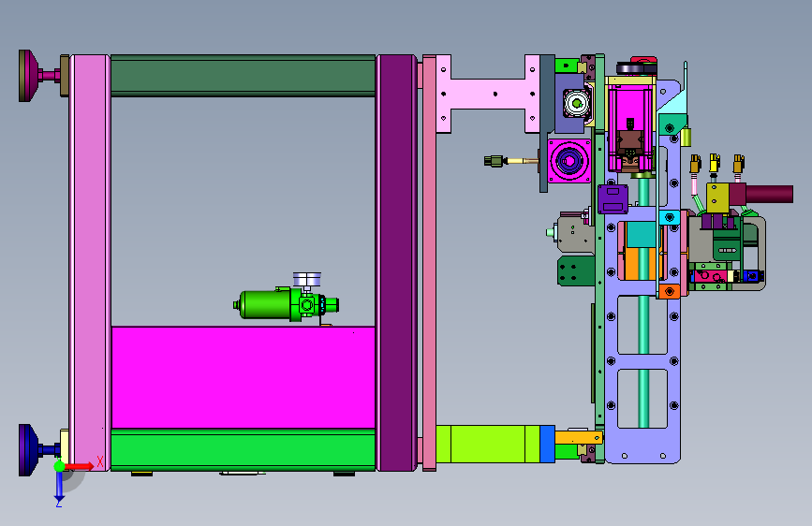Select the yellow-green horizontal block

tap(488, 444)
